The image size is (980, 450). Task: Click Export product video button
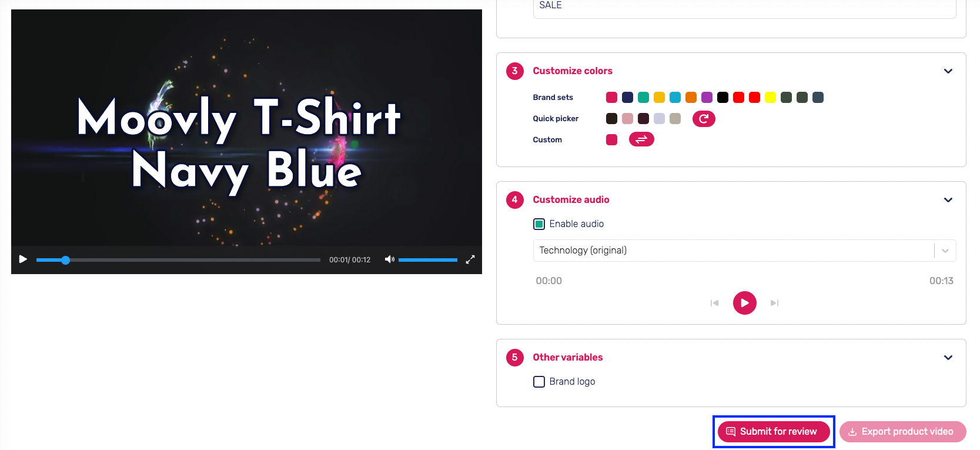pyautogui.click(x=903, y=432)
